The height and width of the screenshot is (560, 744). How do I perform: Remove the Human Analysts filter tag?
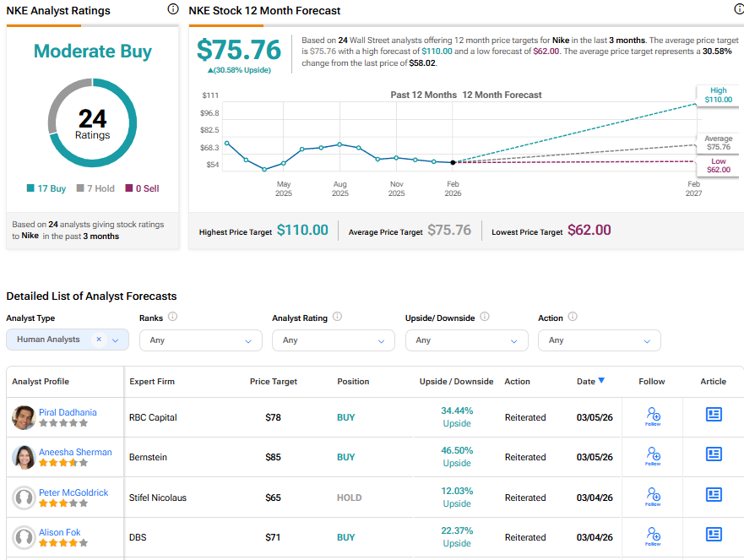point(99,340)
